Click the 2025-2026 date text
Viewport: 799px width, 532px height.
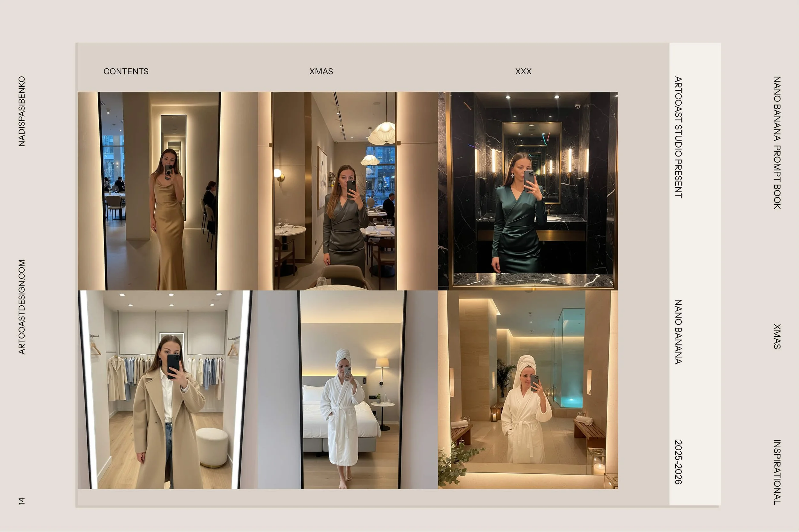678,462
